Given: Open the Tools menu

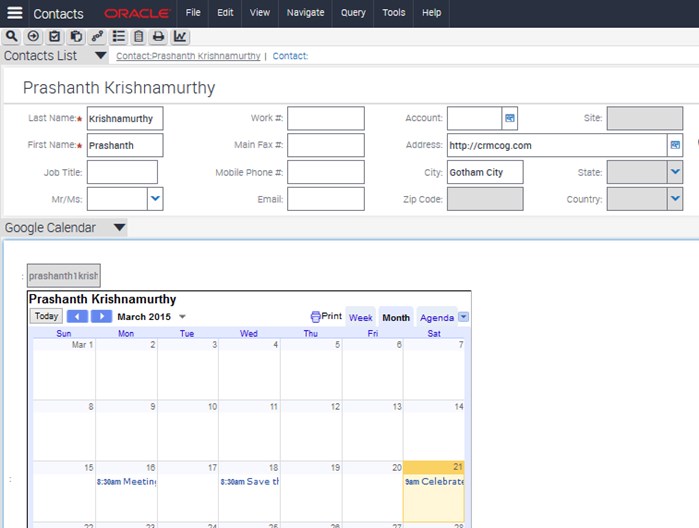Looking at the screenshot, I should tap(394, 13).
